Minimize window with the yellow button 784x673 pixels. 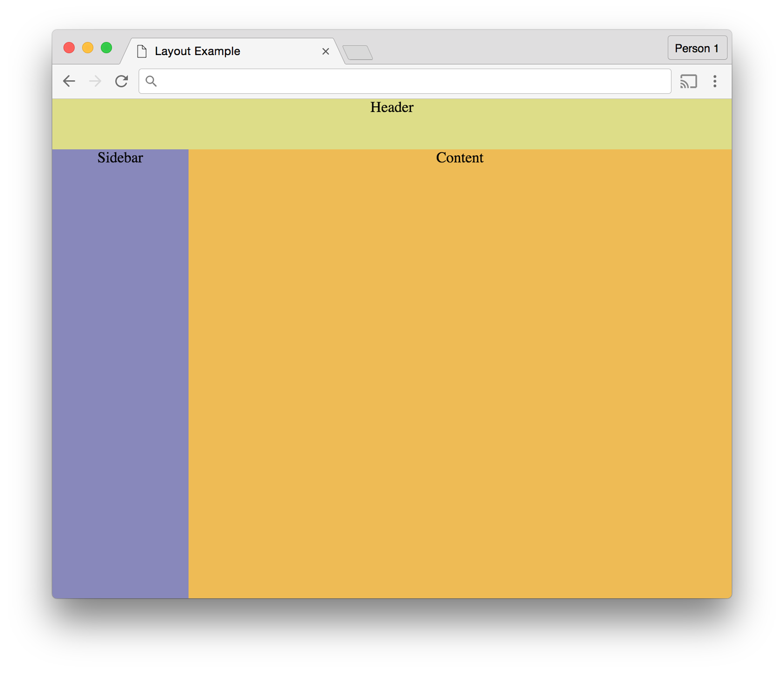tap(88, 48)
